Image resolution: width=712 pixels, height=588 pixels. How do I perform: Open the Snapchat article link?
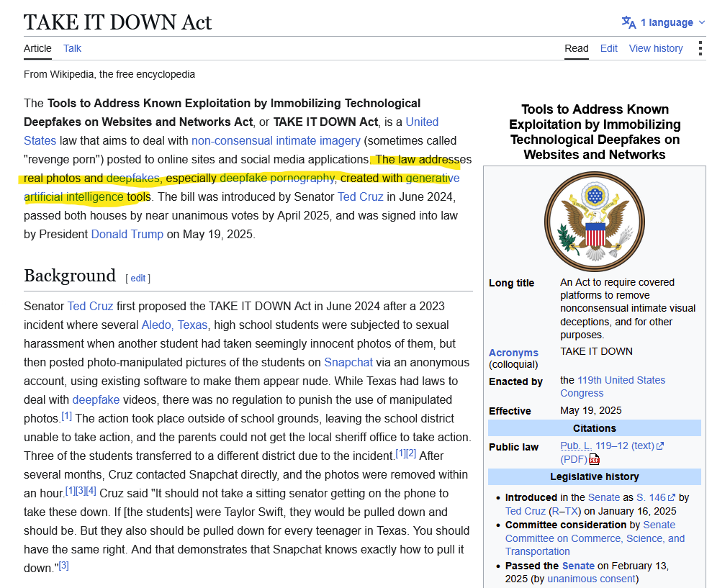pyautogui.click(x=348, y=362)
